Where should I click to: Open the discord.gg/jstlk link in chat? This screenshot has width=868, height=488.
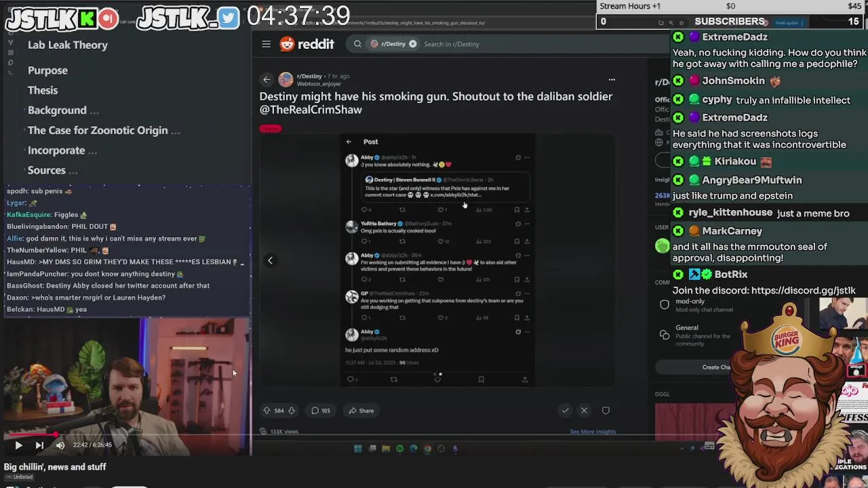[803, 290]
